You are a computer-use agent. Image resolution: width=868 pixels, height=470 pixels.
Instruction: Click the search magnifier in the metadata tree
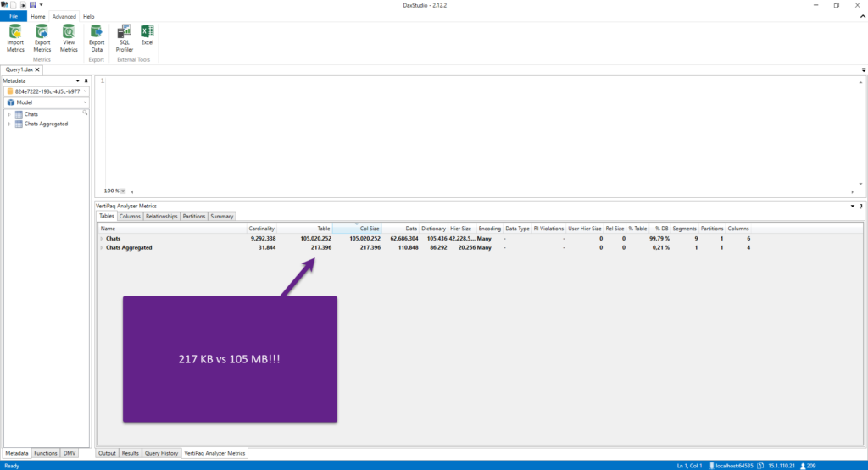[85, 113]
